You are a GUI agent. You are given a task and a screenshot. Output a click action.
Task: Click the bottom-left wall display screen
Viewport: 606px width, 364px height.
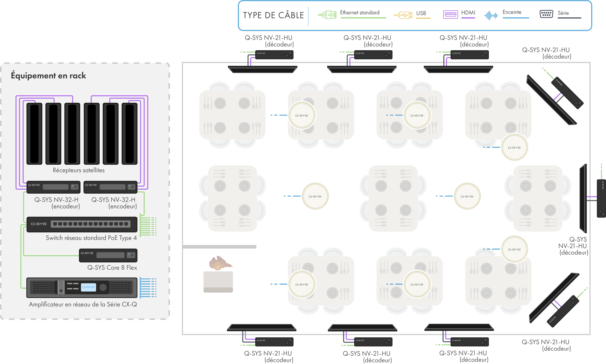[261, 327]
